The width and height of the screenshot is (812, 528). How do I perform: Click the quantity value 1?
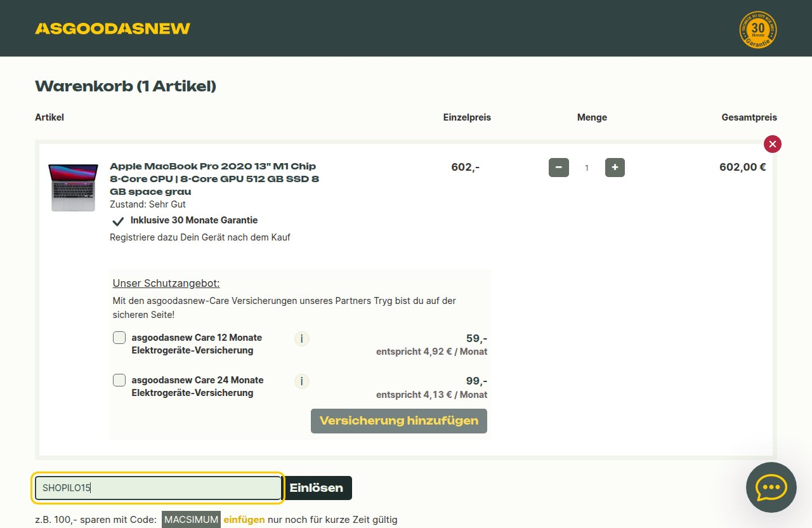tap(587, 168)
